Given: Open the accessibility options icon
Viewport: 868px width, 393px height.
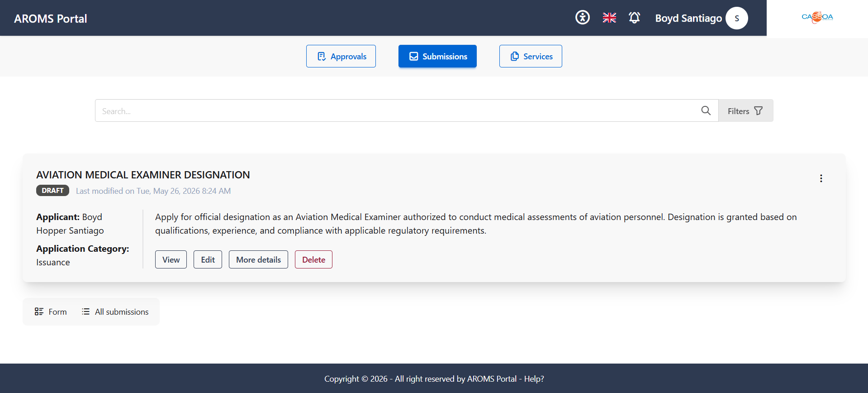Looking at the screenshot, I should point(583,18).
